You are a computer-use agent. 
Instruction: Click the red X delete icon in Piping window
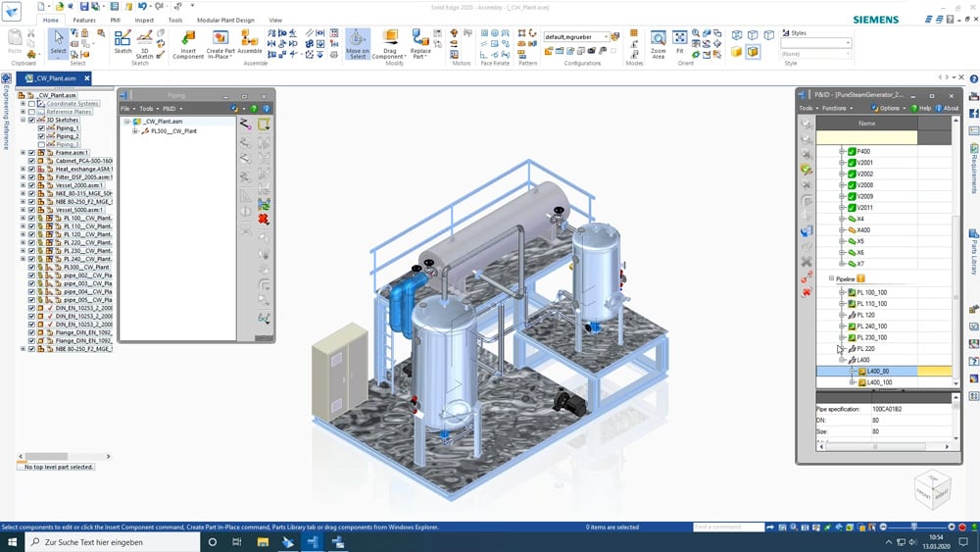tap(264, 219)
